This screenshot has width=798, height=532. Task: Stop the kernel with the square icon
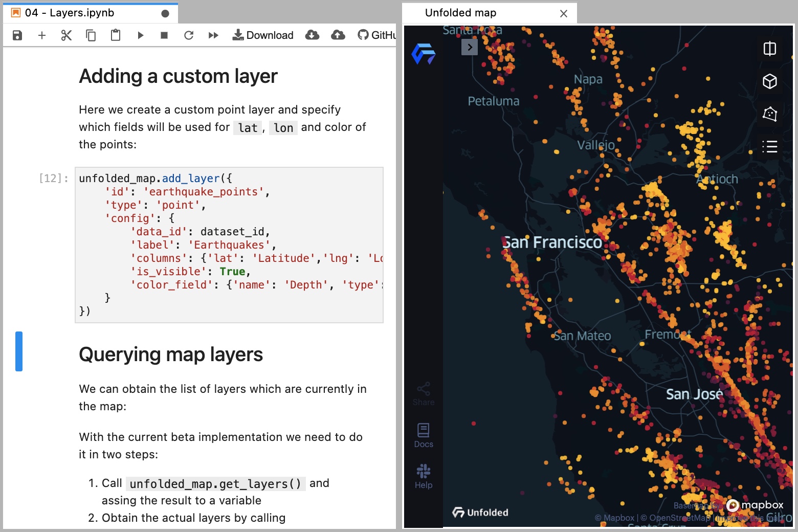point(164,35)
